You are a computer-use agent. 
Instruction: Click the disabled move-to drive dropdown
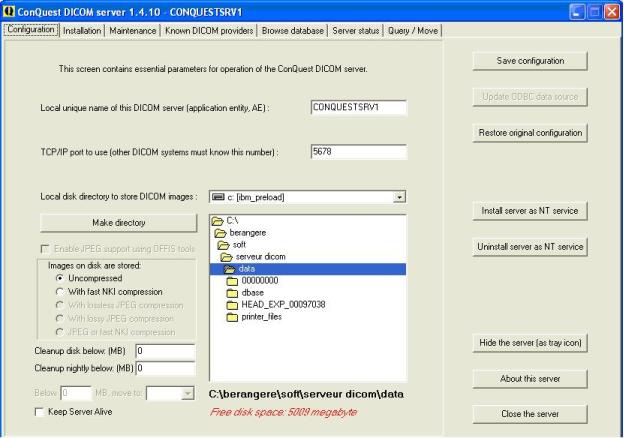pyautogui.click(x=170, y=393)
